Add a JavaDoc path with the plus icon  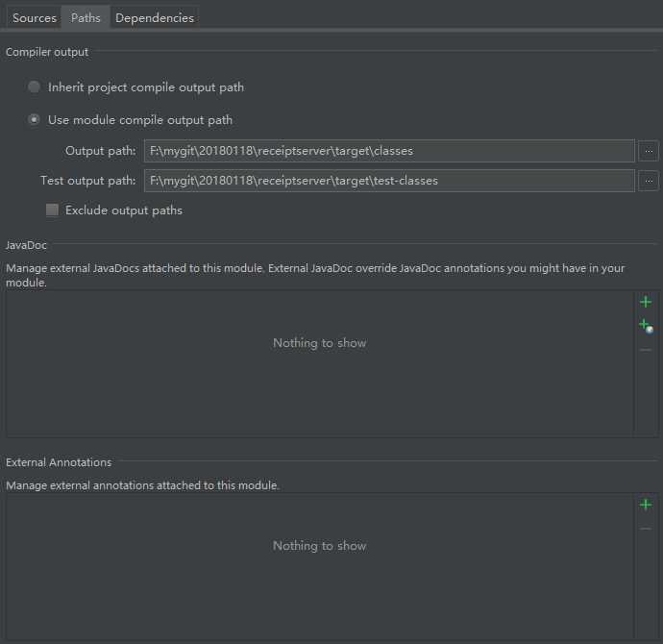(x=646, y=302)
